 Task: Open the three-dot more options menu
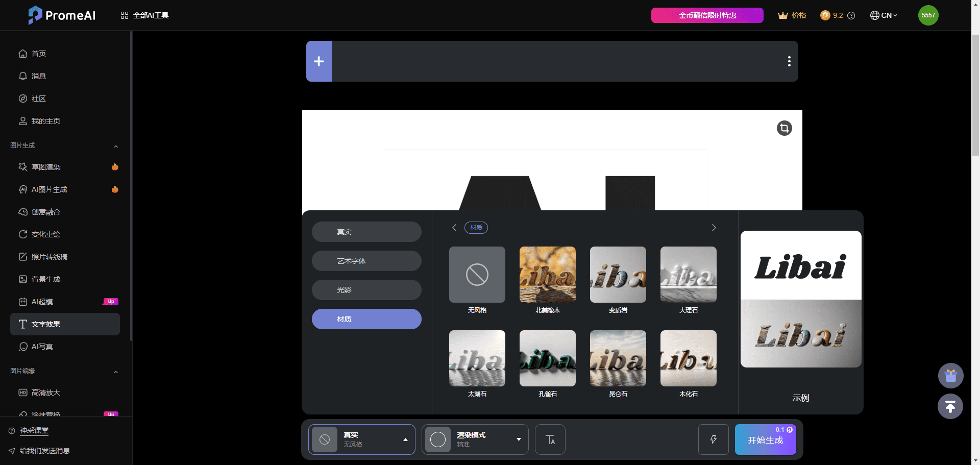(789, 61)
